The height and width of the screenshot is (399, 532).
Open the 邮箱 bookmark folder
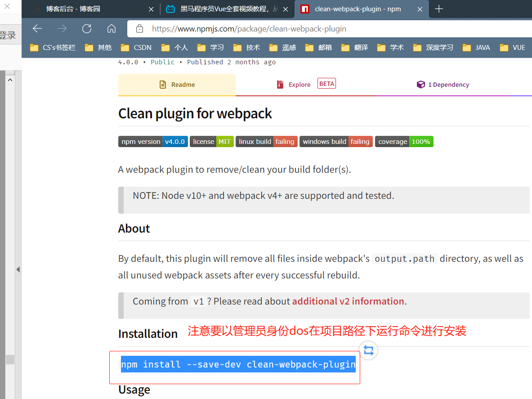pos(318,48)
